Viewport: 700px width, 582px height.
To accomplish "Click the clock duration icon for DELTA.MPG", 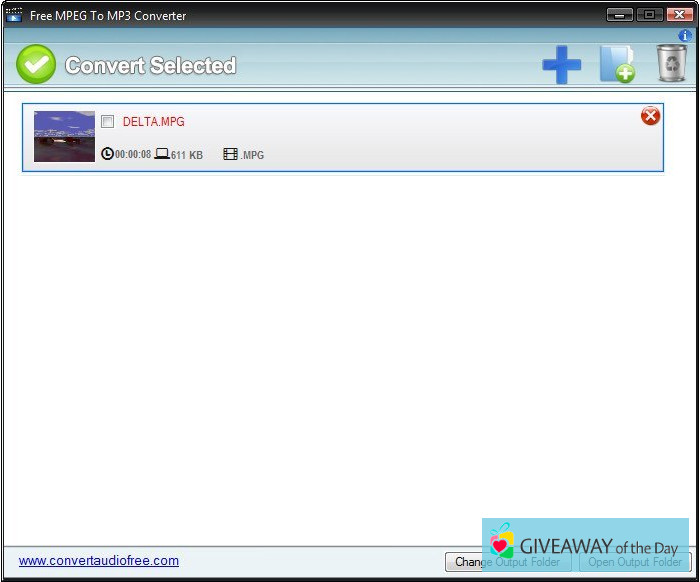I will click(x=108, y=154).
